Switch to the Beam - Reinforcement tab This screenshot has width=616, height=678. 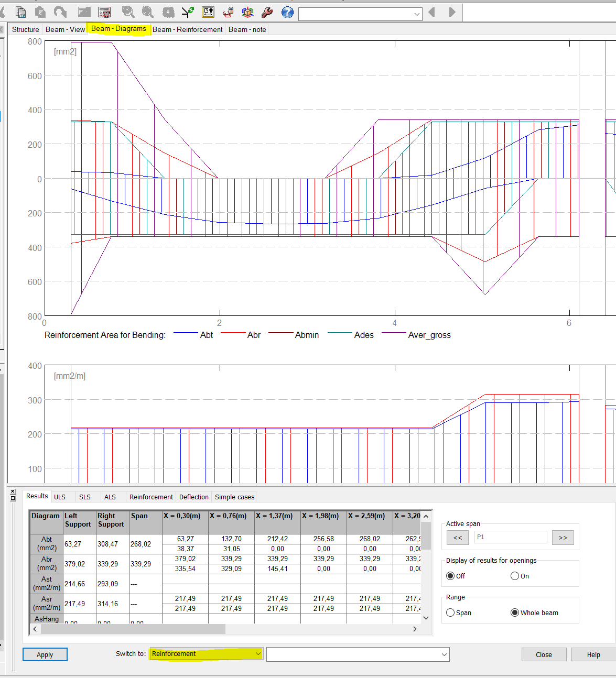(x=187, y=29)
